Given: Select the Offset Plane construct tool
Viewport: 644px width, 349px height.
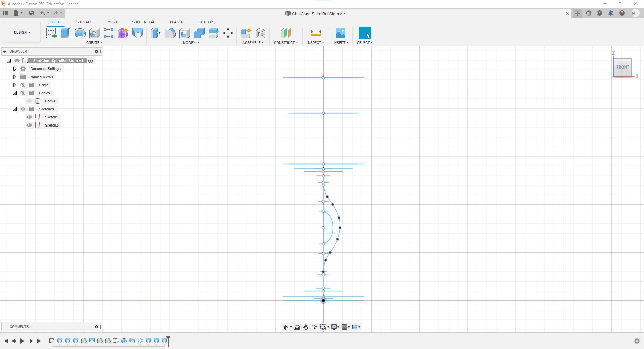Looking at the screenshot, I should pos(286,33).
